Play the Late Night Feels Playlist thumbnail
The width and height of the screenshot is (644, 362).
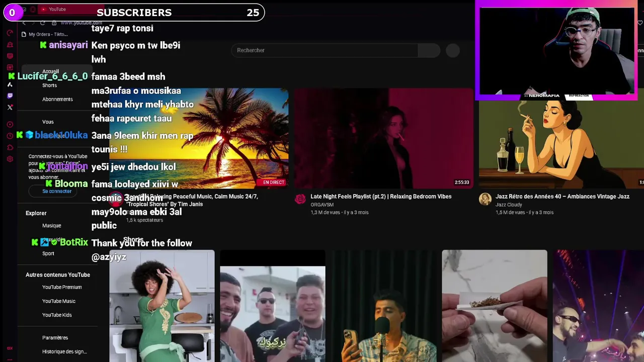point(383,138)
